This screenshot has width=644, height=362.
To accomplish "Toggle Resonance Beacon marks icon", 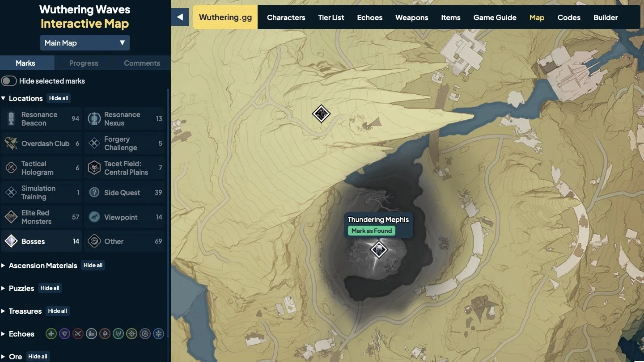I will (x=11, y=119).
